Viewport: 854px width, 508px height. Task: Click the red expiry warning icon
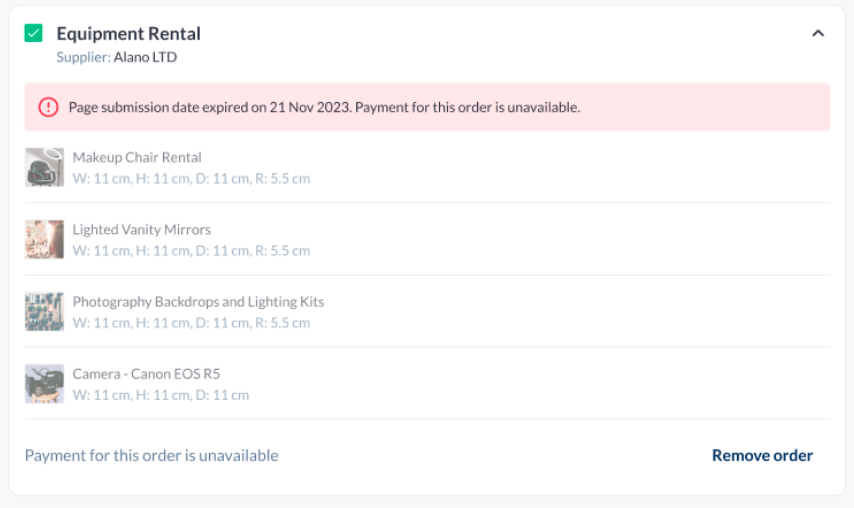point(48,107)
